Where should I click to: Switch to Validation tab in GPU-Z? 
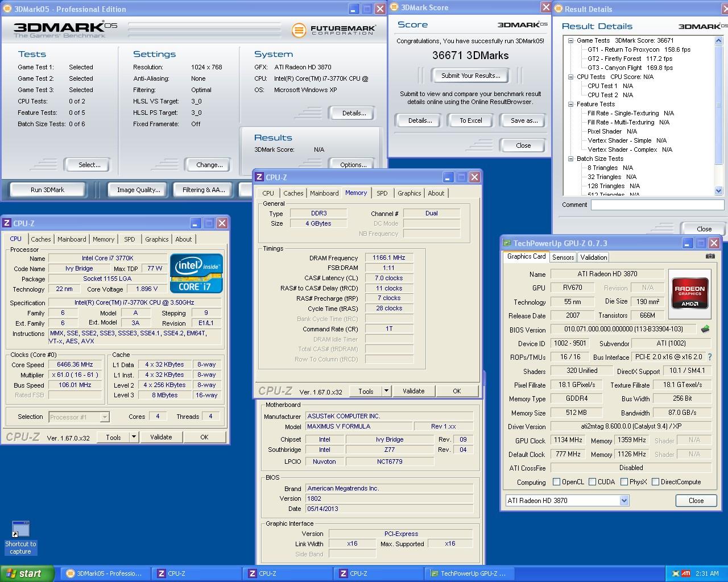point(594,257)
